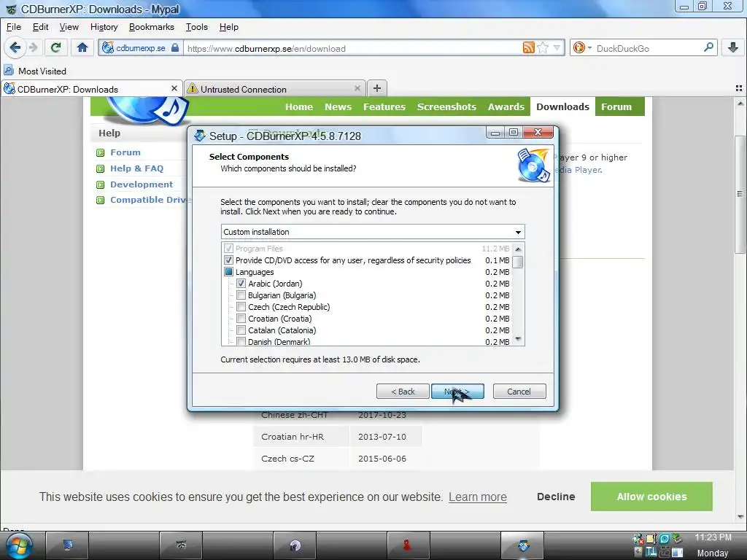Open the File menu
Screen dimensions: 747x560
coord(13,27)
